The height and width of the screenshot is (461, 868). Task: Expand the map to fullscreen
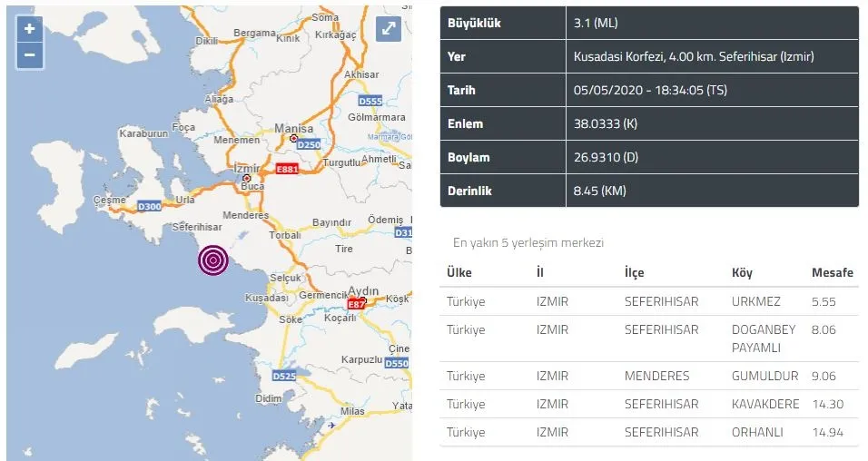388,29
